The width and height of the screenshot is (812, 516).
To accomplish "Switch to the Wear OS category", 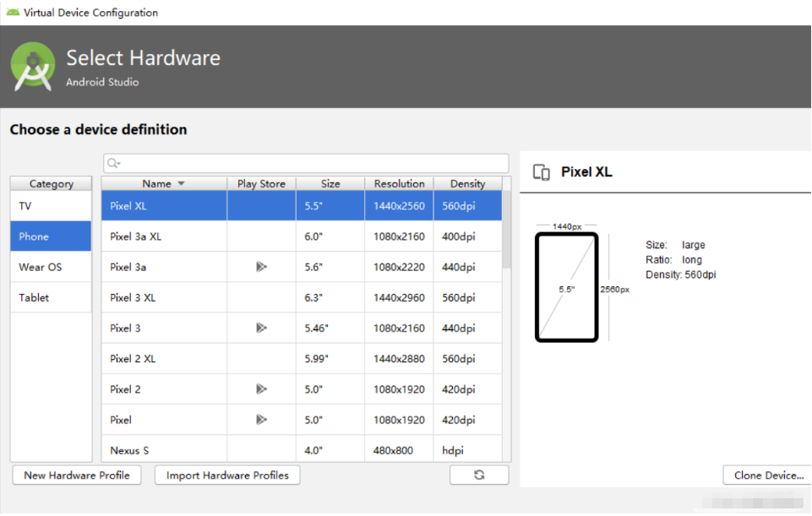I will point(51,267).
